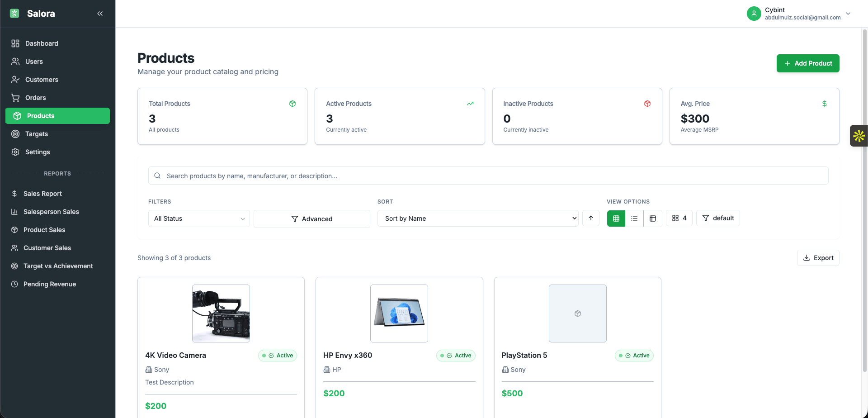Click the Advanced filter funnel icon

295,218
